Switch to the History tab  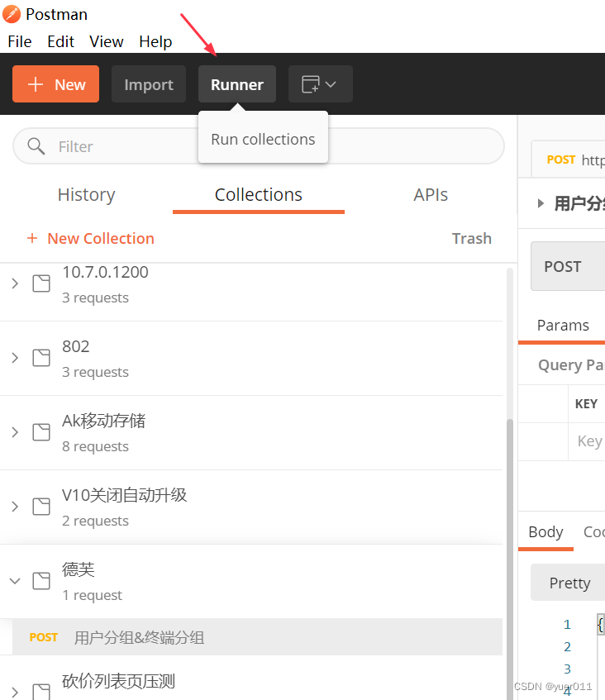tap(86, 195)
